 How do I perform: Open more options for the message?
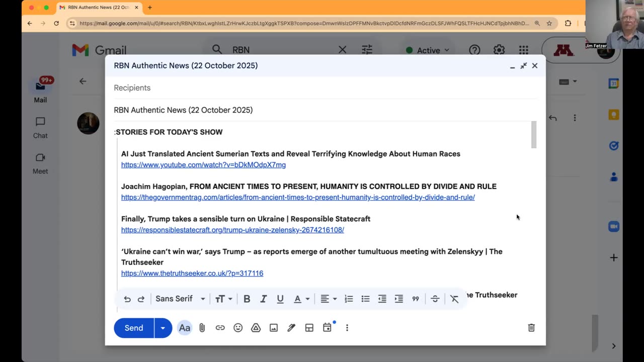(x=575, y=118)
